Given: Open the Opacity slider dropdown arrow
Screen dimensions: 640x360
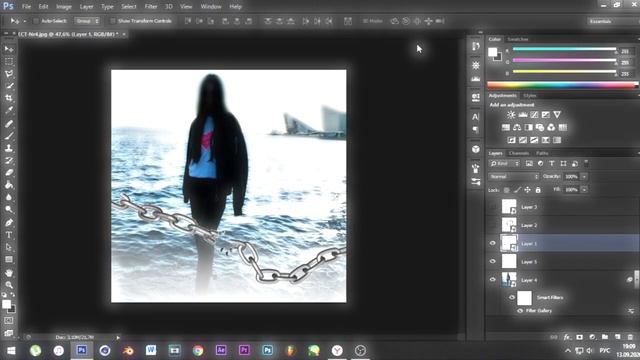Looking at the screenshot, I should tap(584, 176).
